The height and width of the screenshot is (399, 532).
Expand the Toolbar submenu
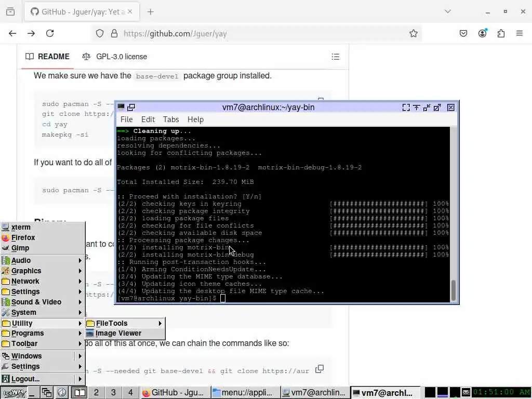click(43, 344)
